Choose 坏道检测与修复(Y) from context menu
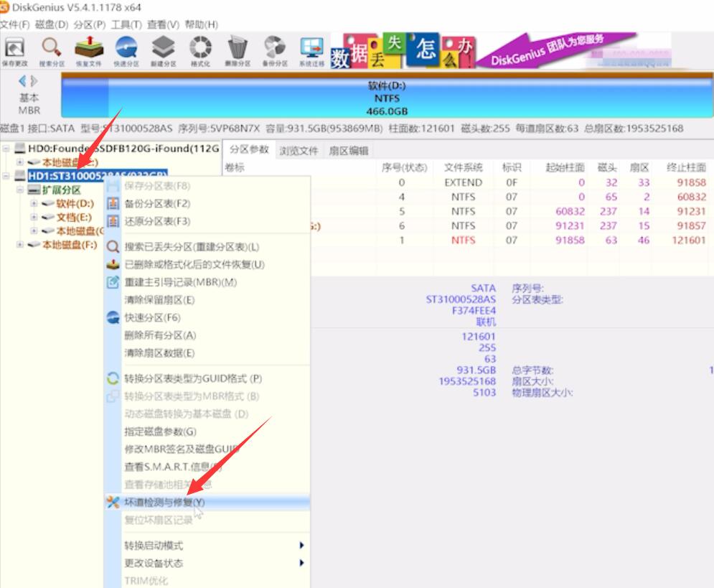 (207, 502)
